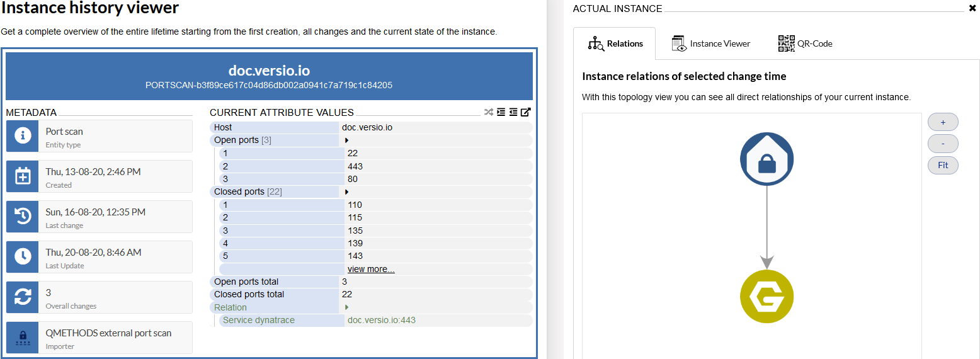
Task: Click Last change date Sun, 16-08-20
Action: 96,212
